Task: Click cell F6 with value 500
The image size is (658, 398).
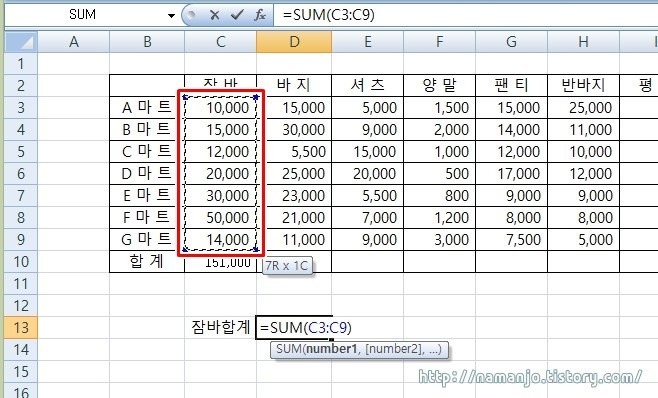Action: point(439,173)
